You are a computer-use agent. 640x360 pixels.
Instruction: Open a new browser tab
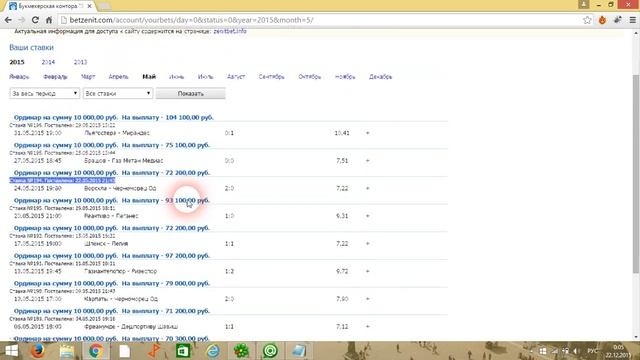(x=105, y=6)
